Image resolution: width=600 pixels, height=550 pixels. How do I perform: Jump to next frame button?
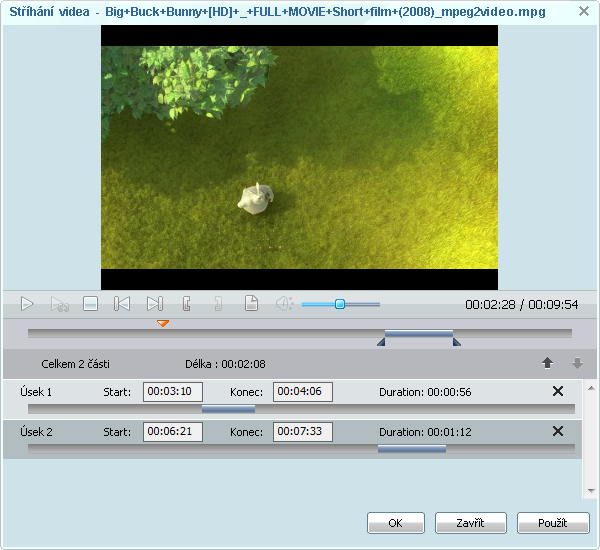(155, 304)
